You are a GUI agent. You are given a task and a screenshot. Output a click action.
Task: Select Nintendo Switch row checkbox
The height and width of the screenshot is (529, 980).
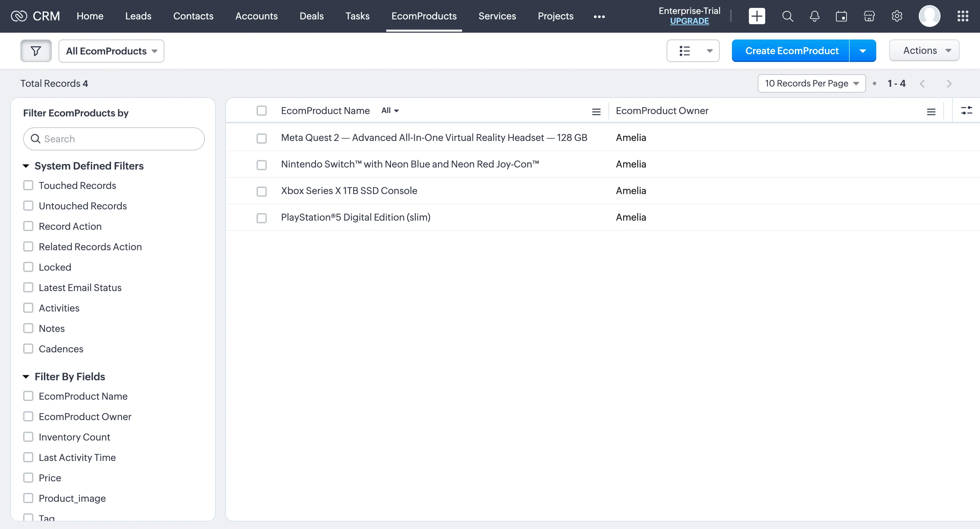[261, 165]
